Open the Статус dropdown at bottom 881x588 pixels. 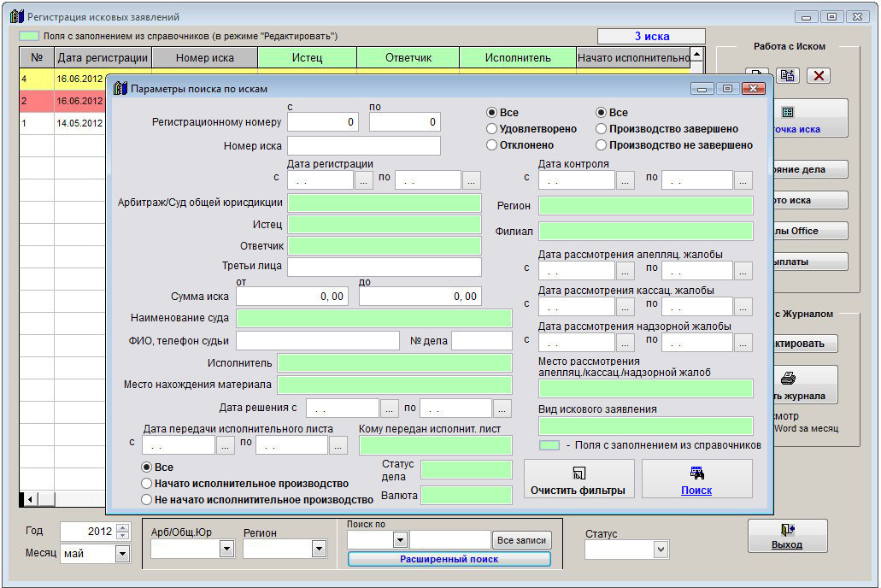point(660,550)
